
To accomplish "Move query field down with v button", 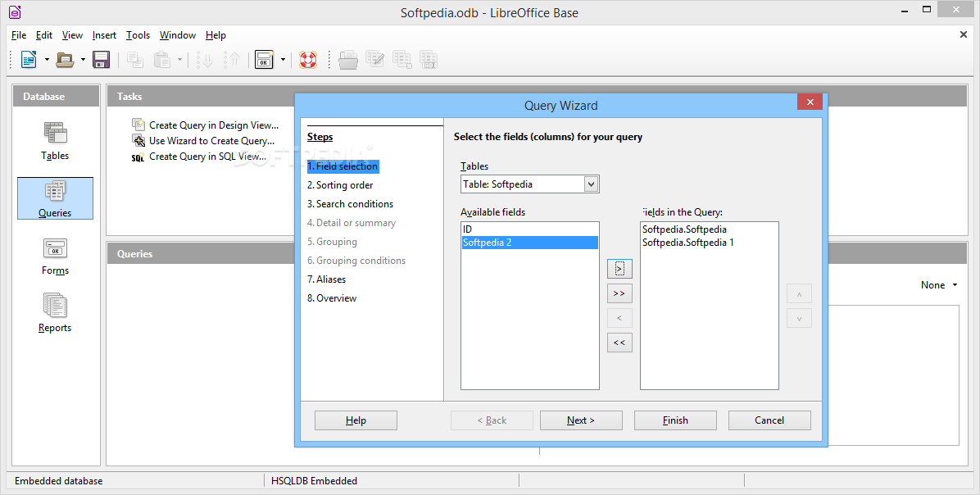I will pos(799,318).
